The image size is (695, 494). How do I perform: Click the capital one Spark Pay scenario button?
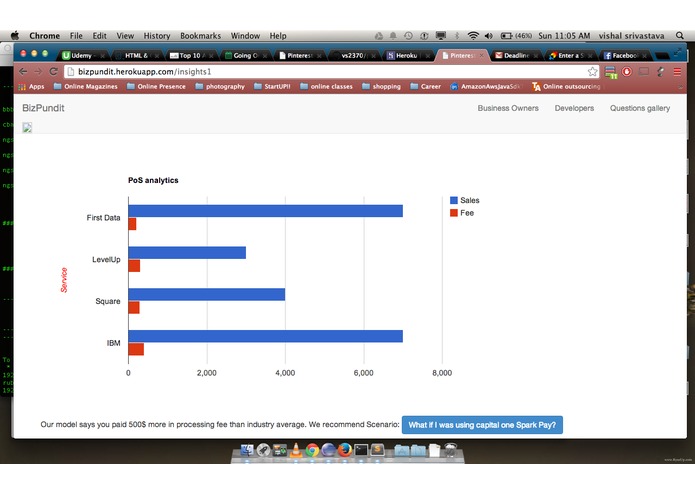482,425
